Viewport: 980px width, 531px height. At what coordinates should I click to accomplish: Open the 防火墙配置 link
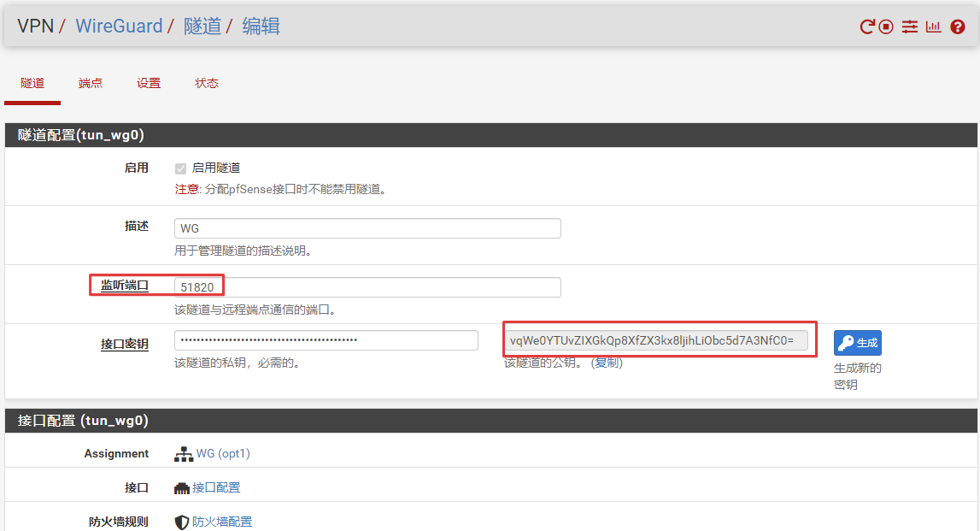coord(222,522)
